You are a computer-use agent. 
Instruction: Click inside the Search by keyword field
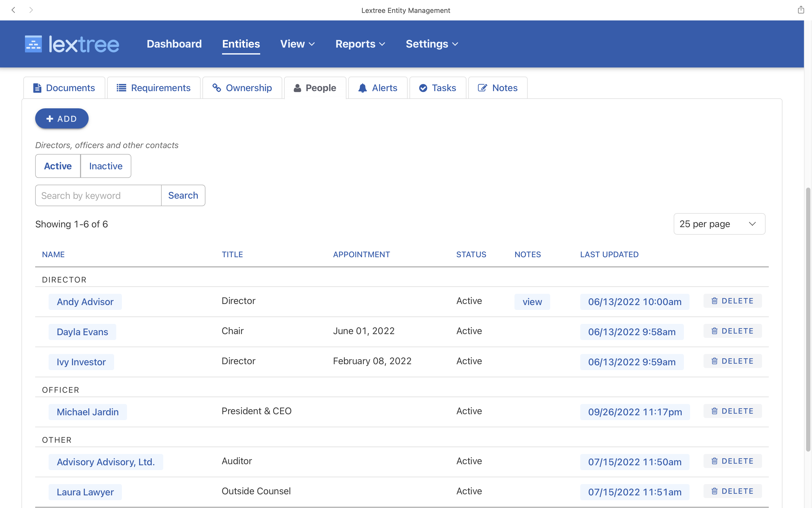[98, 196]
